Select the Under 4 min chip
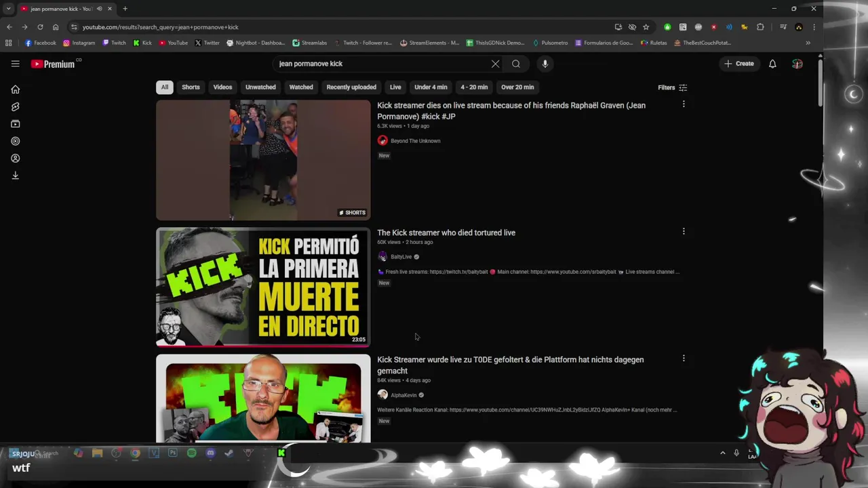This screenshot has width=868, height=488. [431, 87]
